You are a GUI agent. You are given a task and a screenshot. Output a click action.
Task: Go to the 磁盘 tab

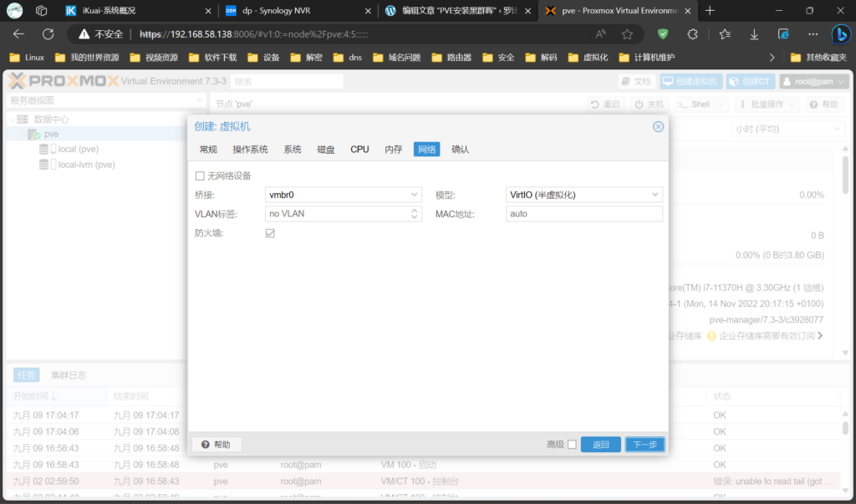click(x=326, y=150)
